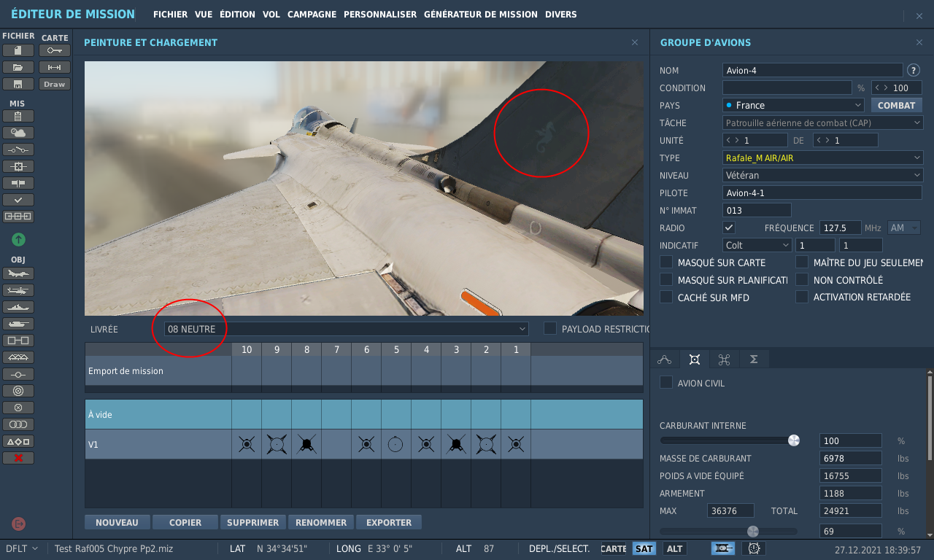Check the AVION CIVIL box
This screenshot has height=560, width=934.
(665, 383)
